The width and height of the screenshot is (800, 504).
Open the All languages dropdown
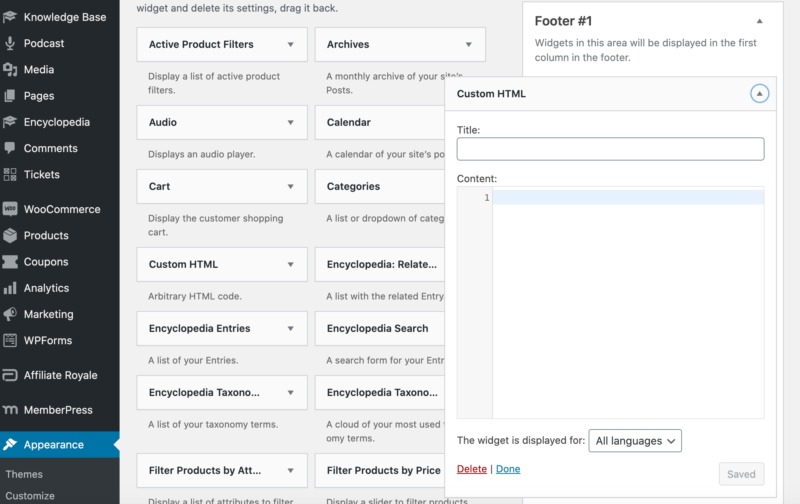[x=635, y=440]
